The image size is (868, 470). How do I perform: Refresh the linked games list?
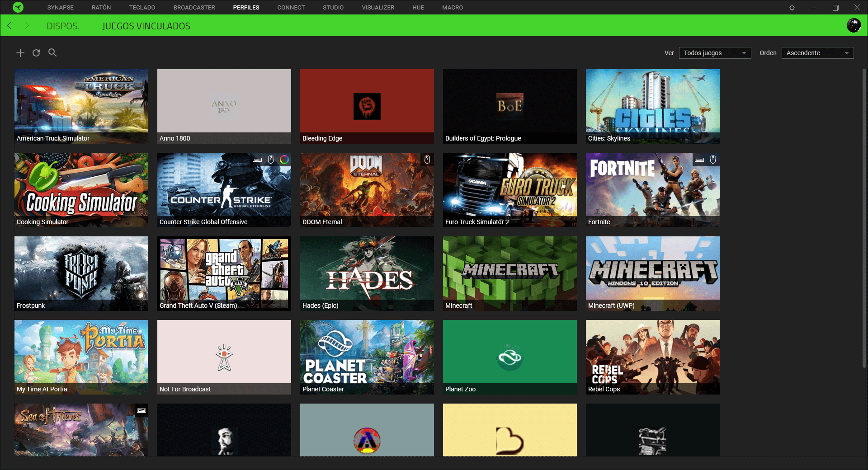click(x=36, y=53)
